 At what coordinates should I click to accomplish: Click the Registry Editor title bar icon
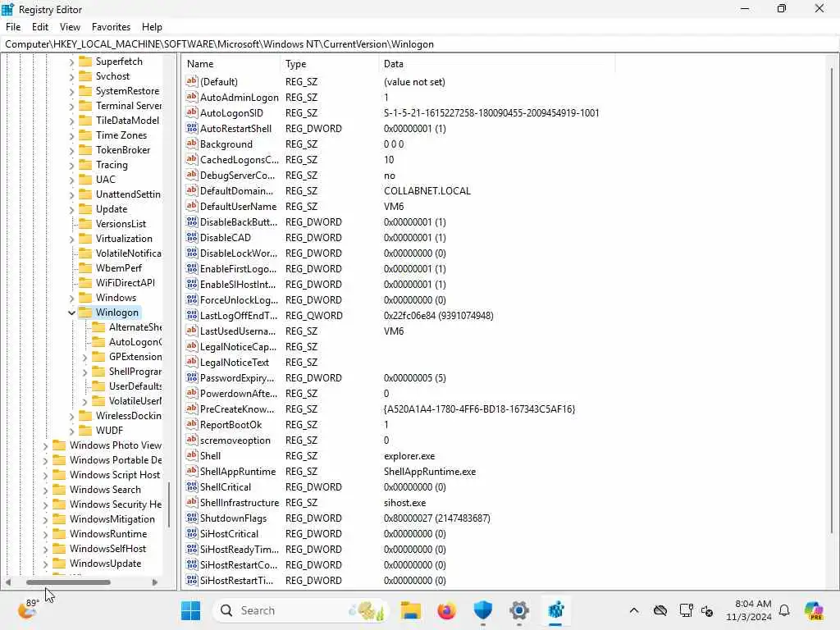click(8, 9)
